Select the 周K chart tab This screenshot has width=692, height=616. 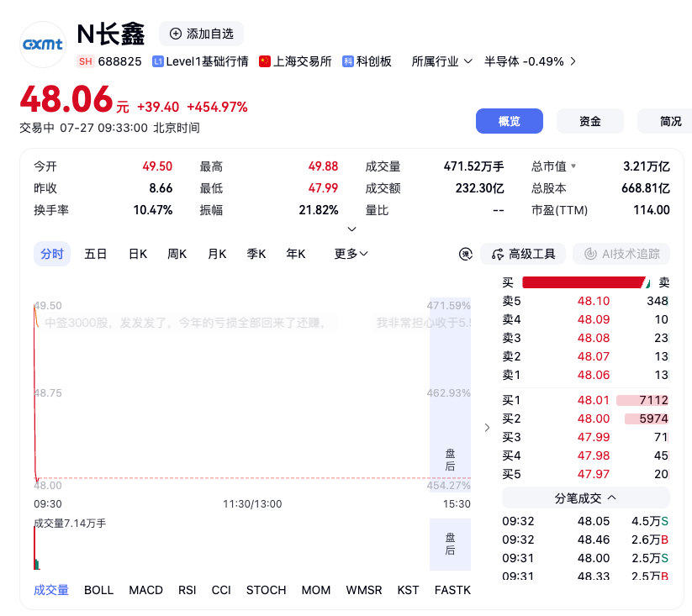coord(177,254)
